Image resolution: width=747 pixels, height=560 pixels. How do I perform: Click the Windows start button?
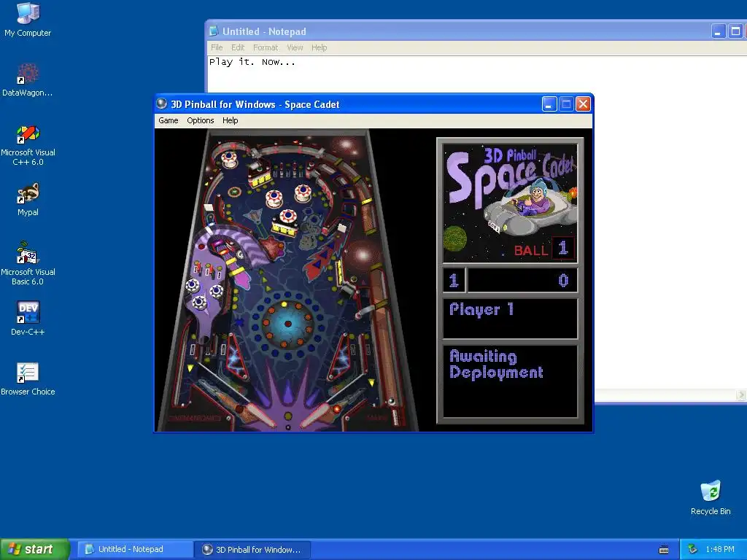(34, 549)
